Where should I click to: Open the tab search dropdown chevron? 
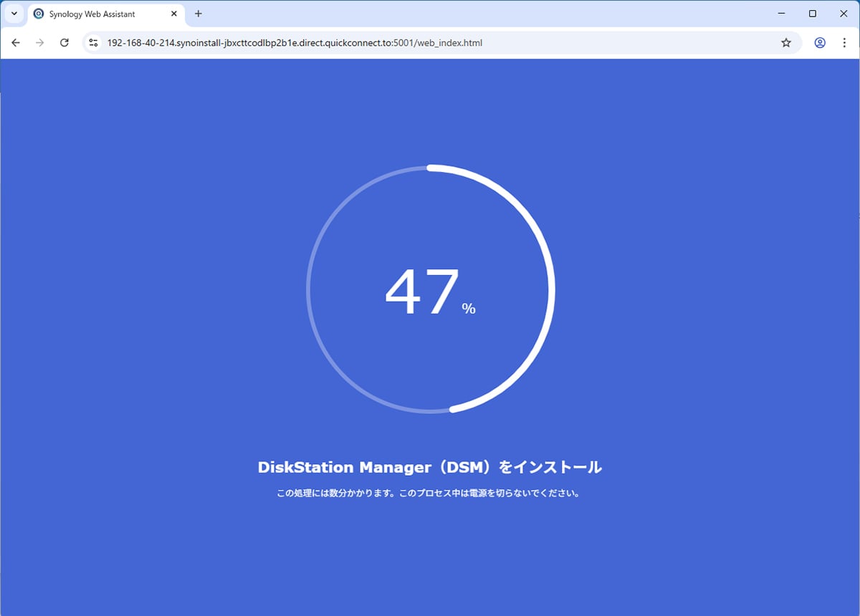(14, 14)
